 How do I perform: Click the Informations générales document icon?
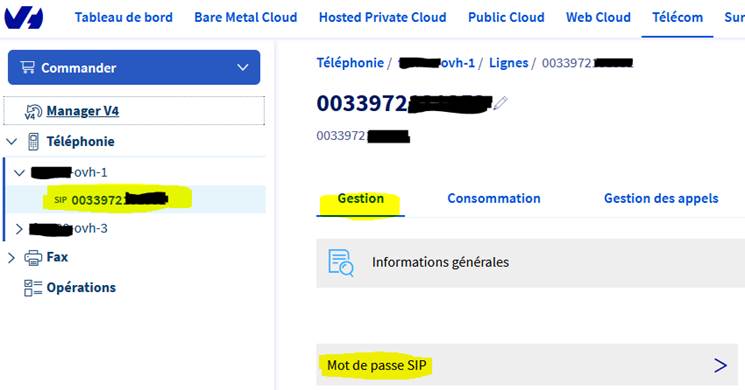(x=341, y=263)
